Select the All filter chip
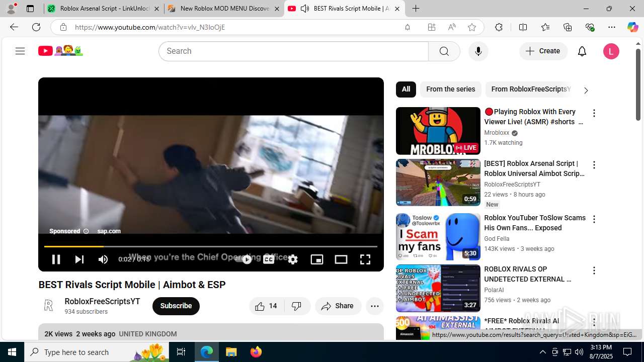644x362 pixels. click(406, 89)
